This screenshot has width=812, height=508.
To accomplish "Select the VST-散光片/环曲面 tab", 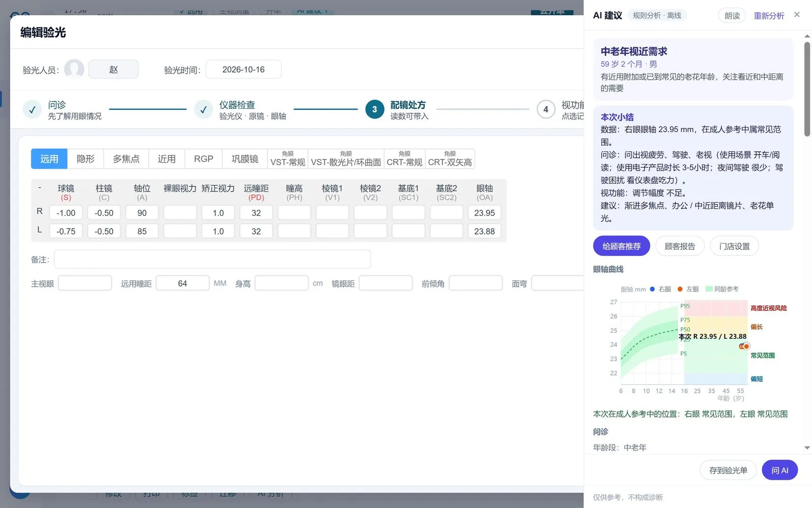I will [x=346, y=158].
